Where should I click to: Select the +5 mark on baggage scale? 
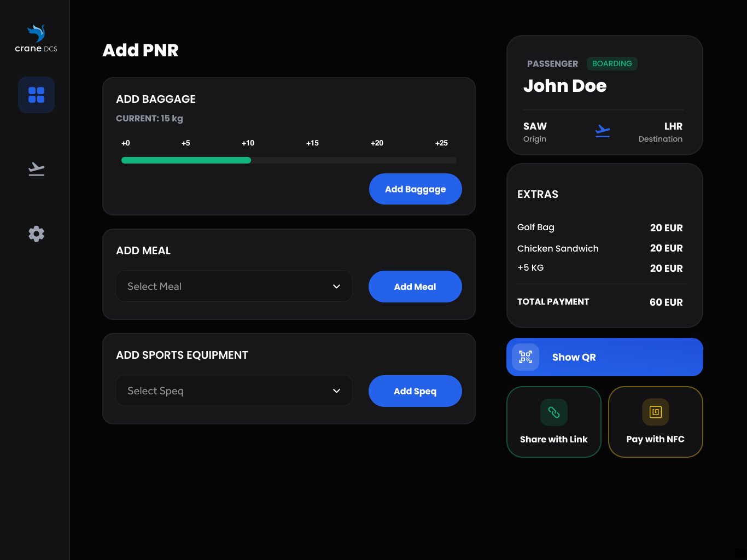click(186, 143)
